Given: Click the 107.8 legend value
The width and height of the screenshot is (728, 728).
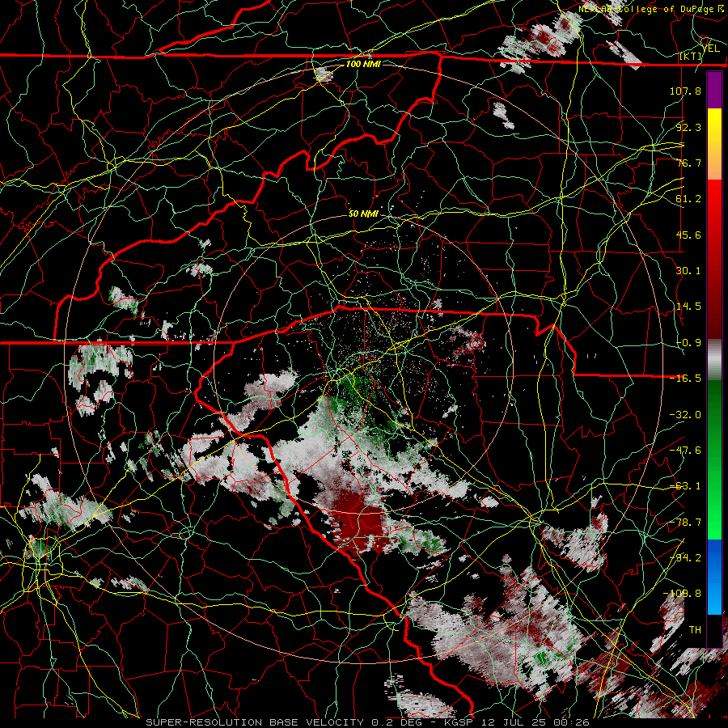Looking at the screenshot, I should pyautogui.click(x=685, y=91).
